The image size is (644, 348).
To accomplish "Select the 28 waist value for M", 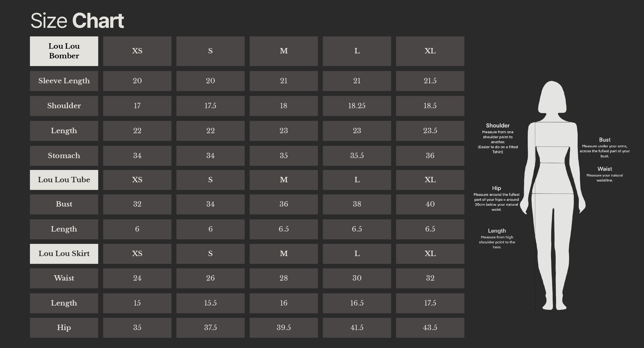I will pyautogui.click(x=284, y=278).
